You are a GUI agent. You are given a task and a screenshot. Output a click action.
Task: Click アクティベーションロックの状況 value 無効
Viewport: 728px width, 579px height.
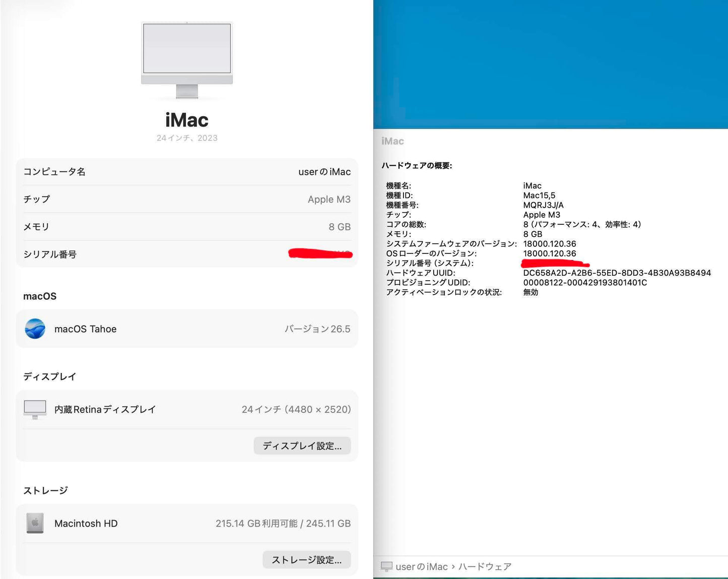coord(531,292)
